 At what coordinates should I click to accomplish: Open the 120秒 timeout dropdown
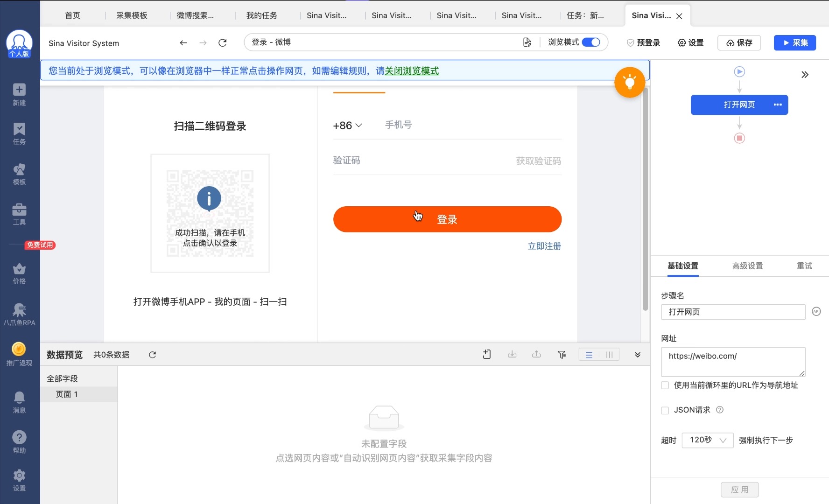click(708, 440)
